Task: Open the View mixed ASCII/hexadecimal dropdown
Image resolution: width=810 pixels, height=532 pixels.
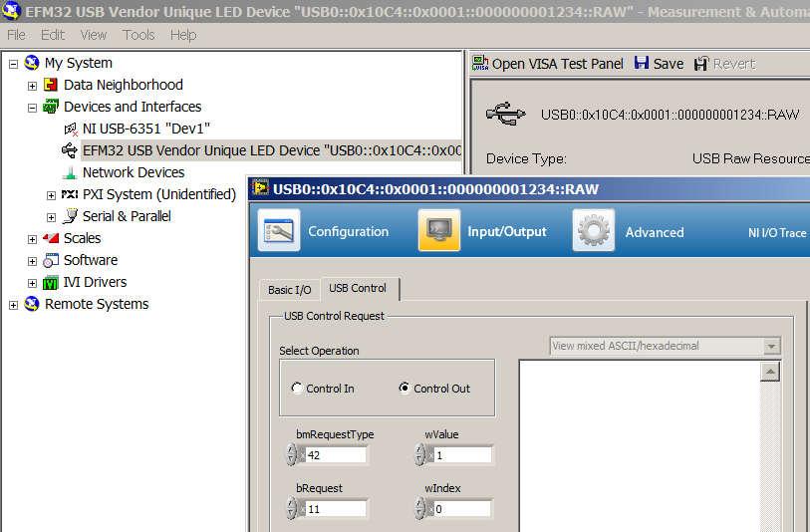Action: tap(771, 346)
